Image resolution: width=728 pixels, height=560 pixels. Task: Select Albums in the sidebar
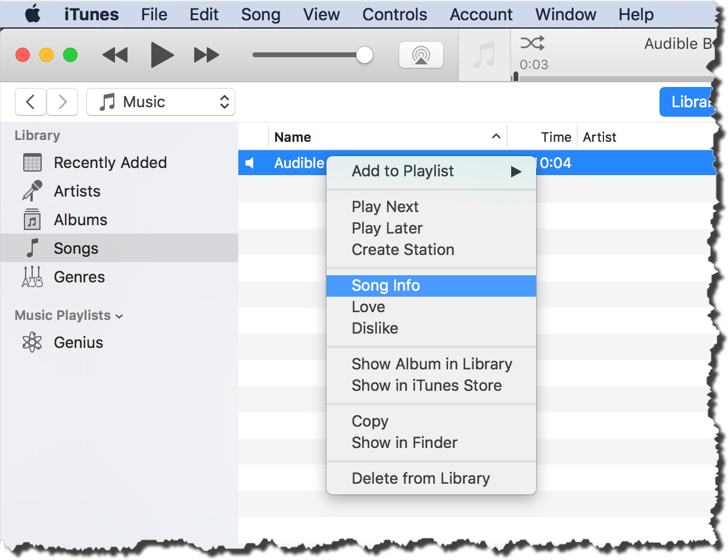click(x=119, y=220)
